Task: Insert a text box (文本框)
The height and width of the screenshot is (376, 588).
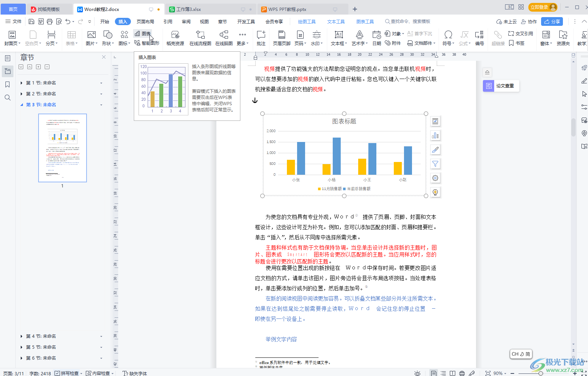Action: coord(339,38)
